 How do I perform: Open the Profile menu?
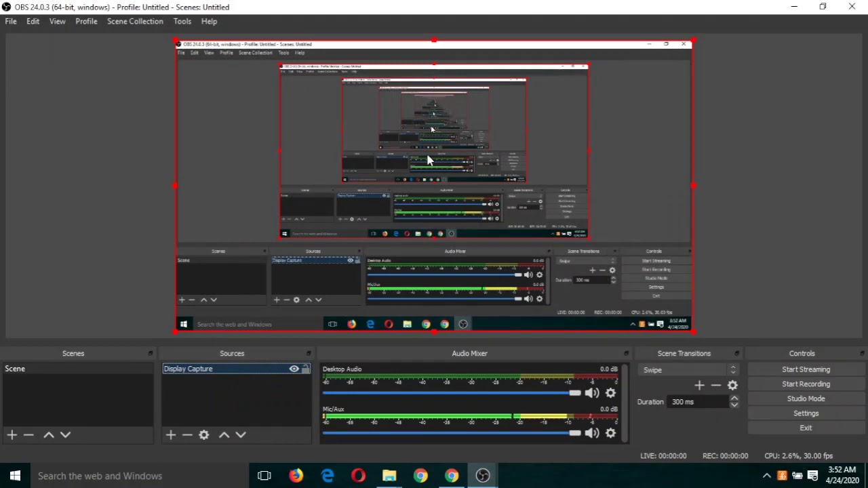[86, 21]
